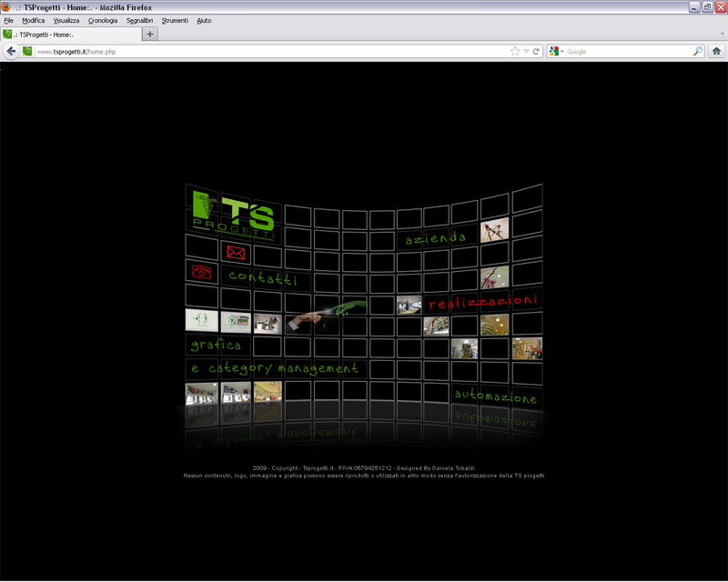Open the grafica link
Screen dimensions: 728x582
point(216,345)
